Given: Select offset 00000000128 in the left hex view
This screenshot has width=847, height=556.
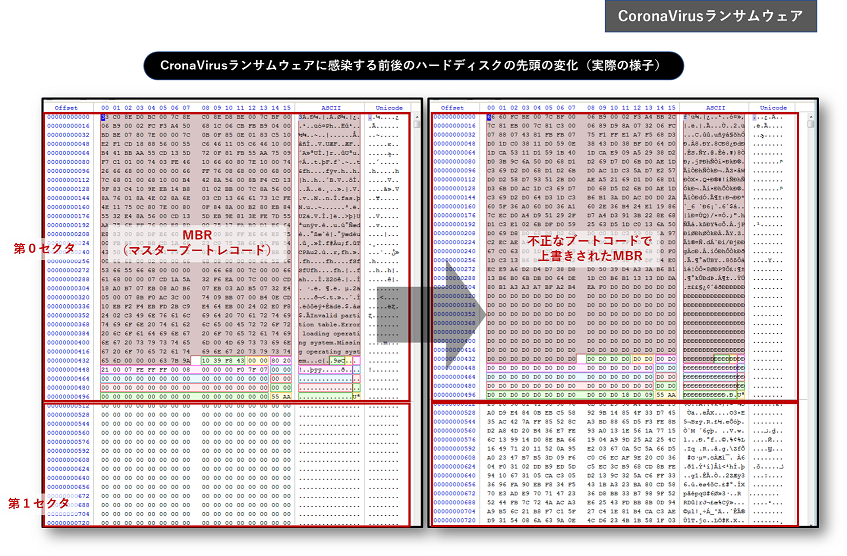Looking at the screenshot, I should coord(68,189).
